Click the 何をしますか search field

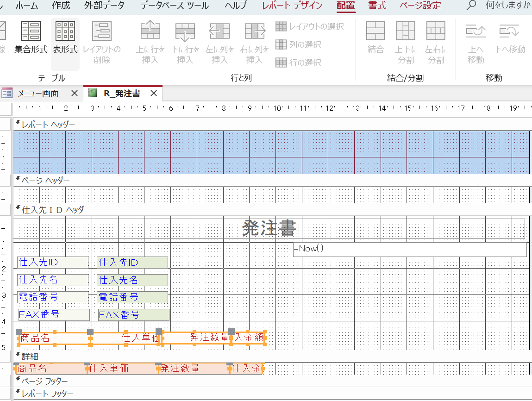[508, 5]
